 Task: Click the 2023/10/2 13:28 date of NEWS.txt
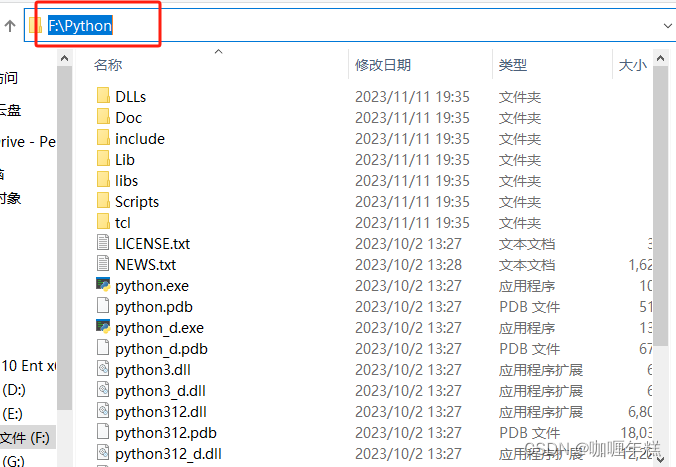[408, 265]
